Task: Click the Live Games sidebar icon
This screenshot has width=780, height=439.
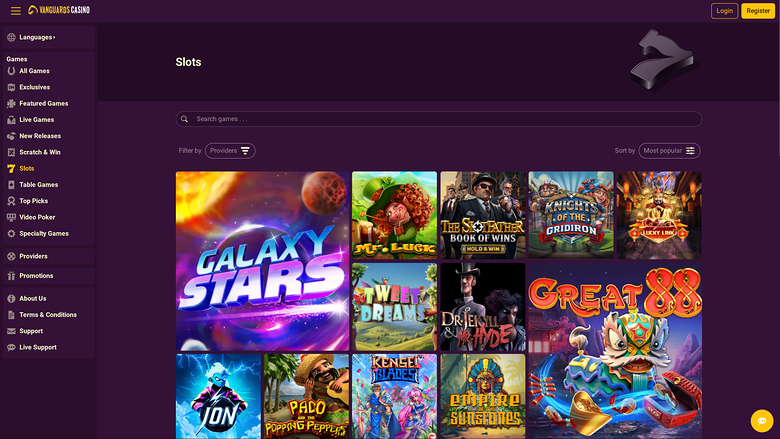Action: coord(11,120)
